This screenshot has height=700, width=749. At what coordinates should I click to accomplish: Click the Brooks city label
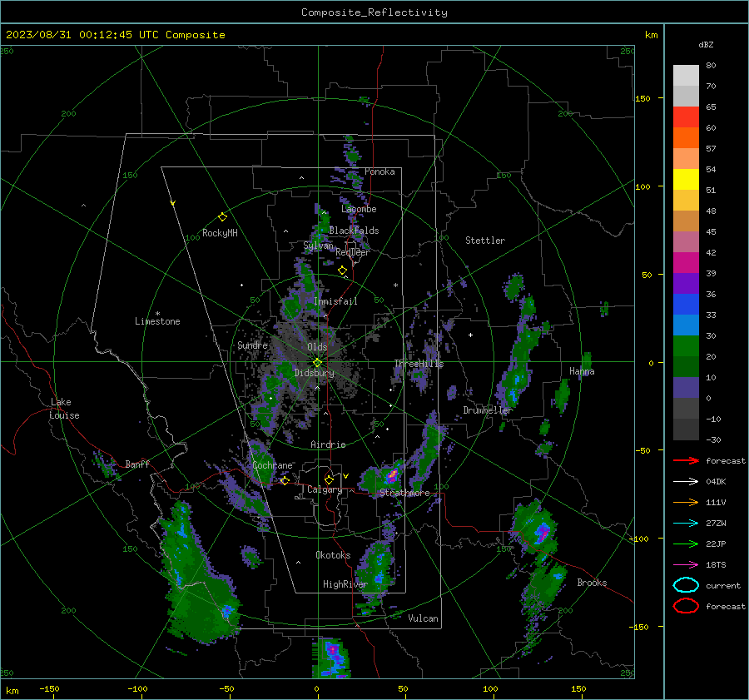click(592, 583)
